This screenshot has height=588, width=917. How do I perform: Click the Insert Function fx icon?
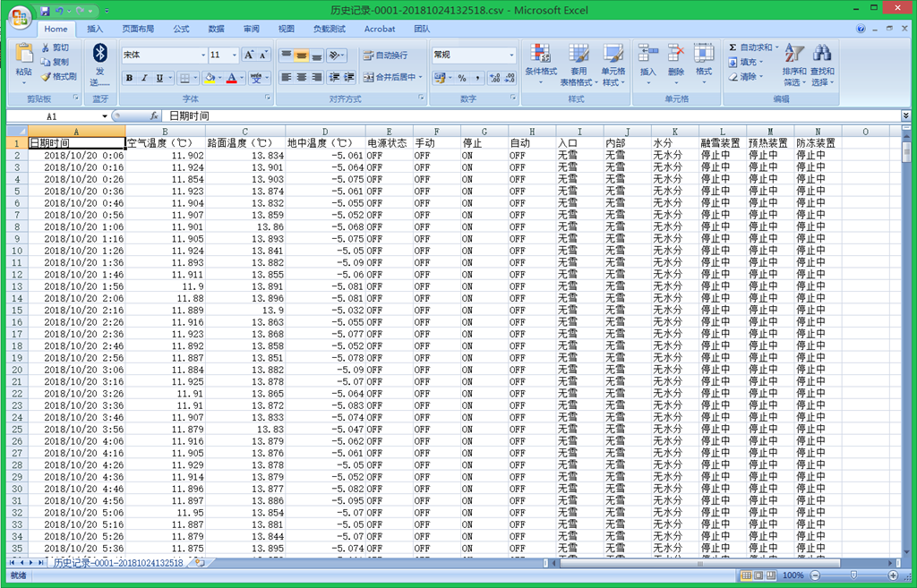point(154,116)
